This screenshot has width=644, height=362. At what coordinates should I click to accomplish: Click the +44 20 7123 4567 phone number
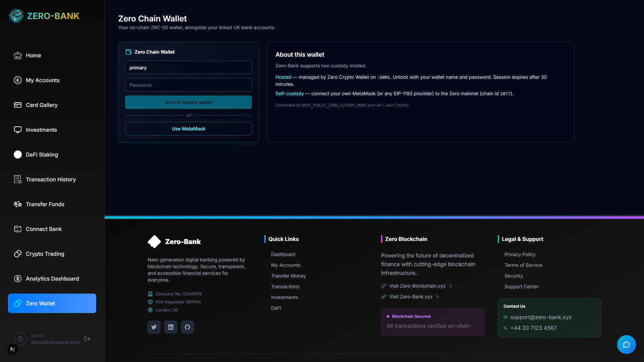point(533,328)
